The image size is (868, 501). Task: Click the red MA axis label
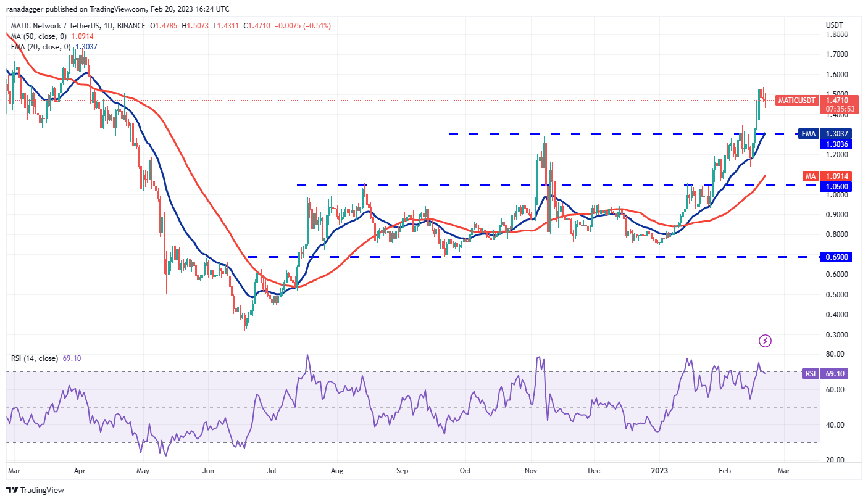coord(811,176)
